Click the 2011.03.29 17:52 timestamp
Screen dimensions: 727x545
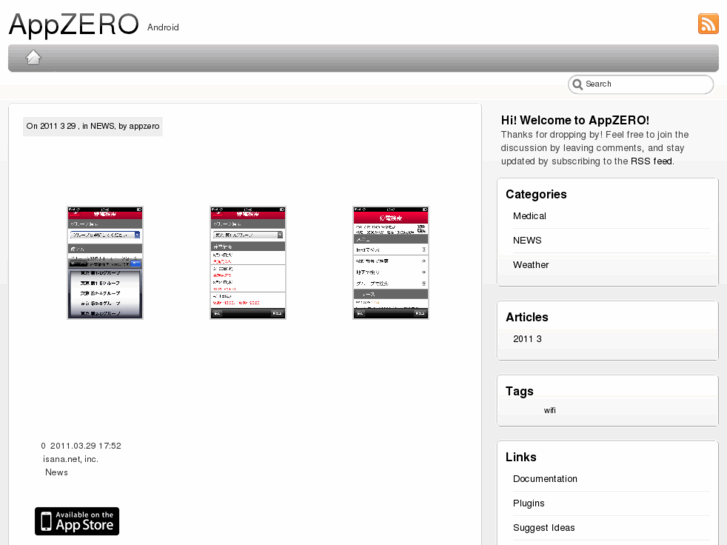[x=86, y=446]
